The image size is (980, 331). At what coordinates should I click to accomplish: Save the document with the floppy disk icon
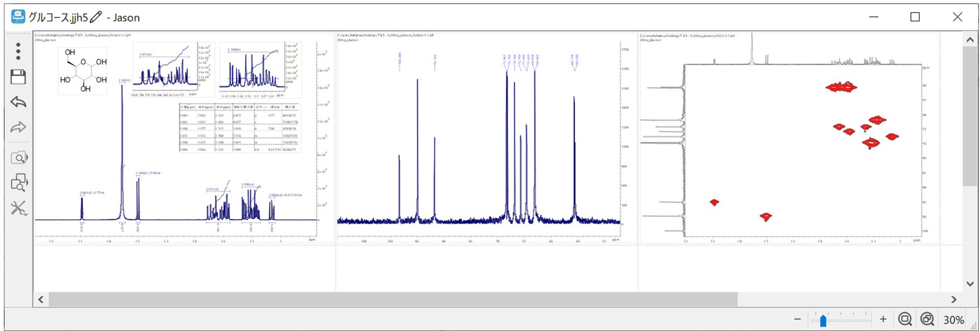click(18, 77)
